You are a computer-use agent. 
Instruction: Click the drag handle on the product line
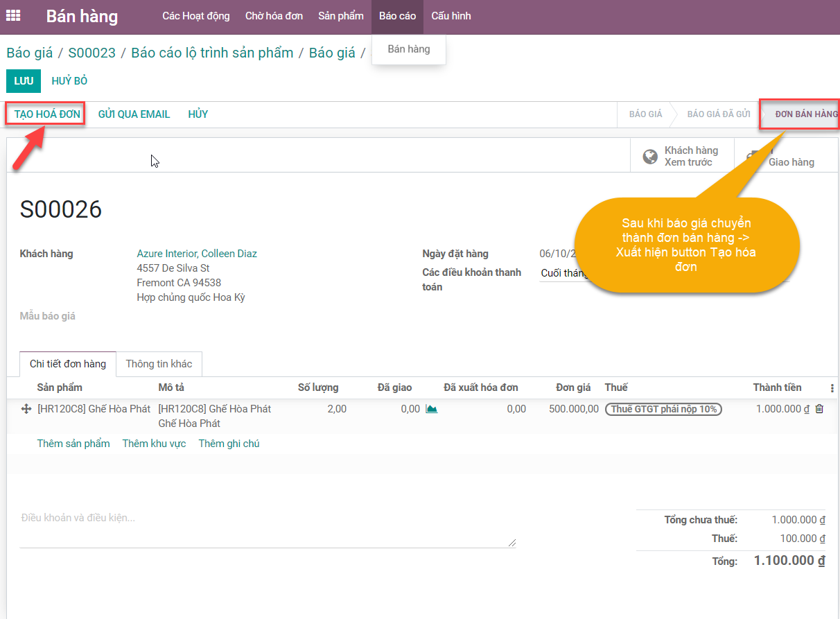click(26, 409)
